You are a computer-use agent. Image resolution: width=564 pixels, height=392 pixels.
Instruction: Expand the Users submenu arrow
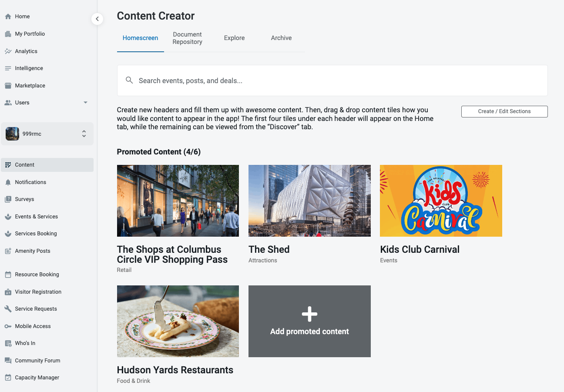[85, 103]
